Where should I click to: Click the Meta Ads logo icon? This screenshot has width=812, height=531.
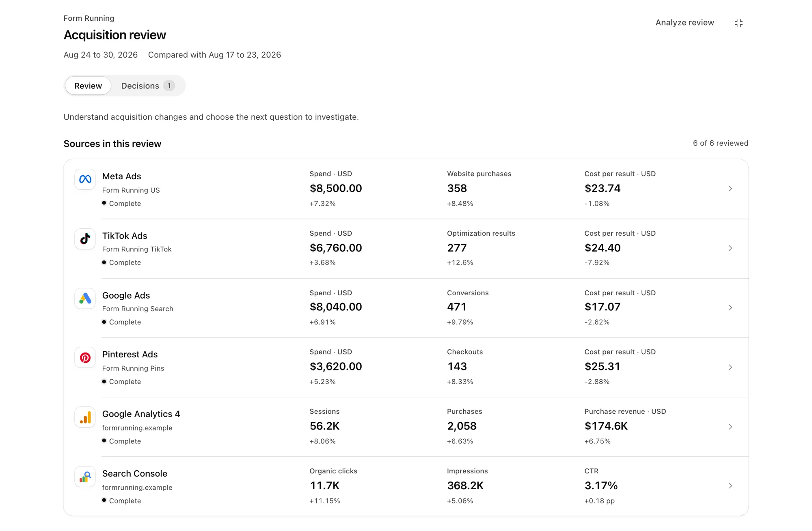click(x=85, y=179)
